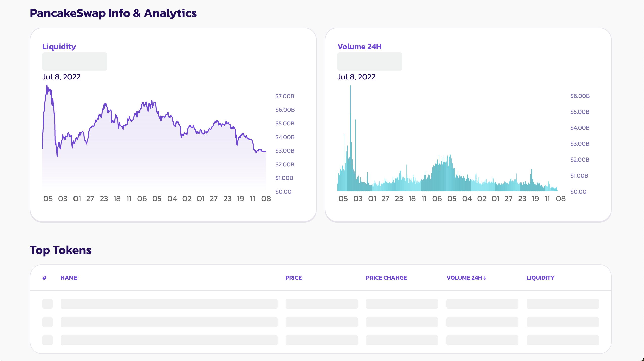Click the 08 date label on Liquidity axis
This screenshot has width=644, height=361.
[266, 199]
